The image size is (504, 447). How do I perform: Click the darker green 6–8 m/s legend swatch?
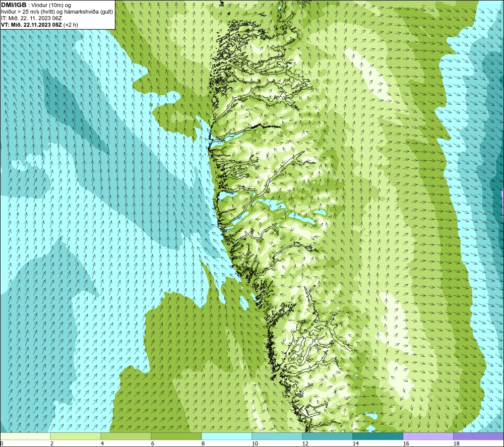176,436
